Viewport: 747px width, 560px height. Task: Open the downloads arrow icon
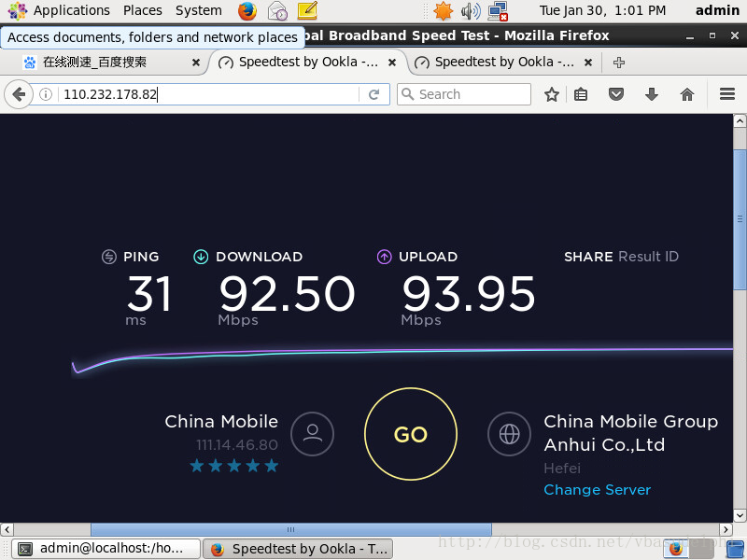652,94
